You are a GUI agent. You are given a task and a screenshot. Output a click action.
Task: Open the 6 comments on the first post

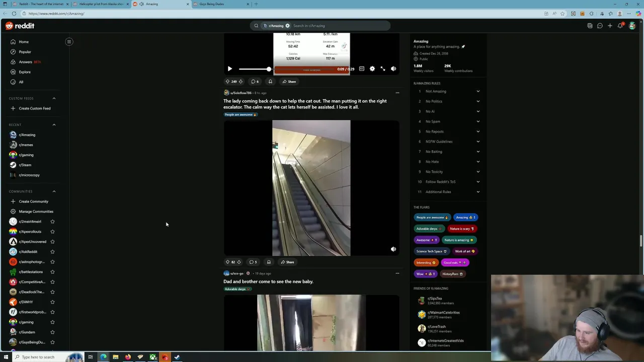(255, 81)
